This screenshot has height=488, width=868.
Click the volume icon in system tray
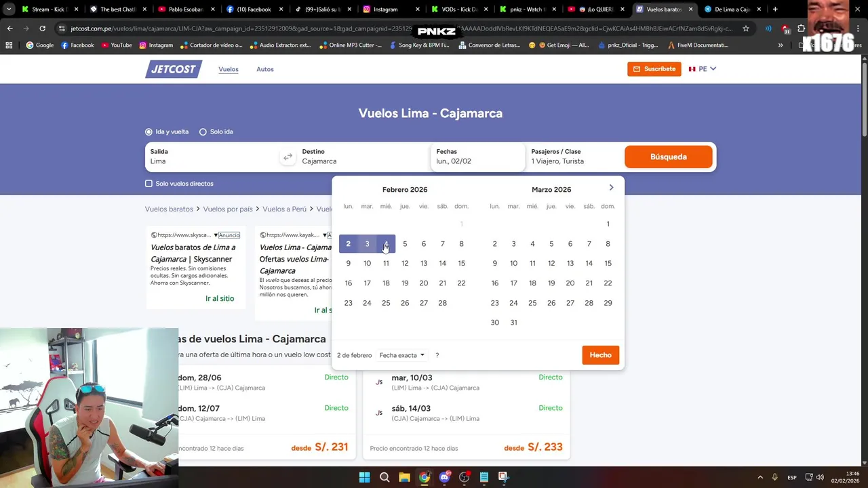[x=821, y=477]
